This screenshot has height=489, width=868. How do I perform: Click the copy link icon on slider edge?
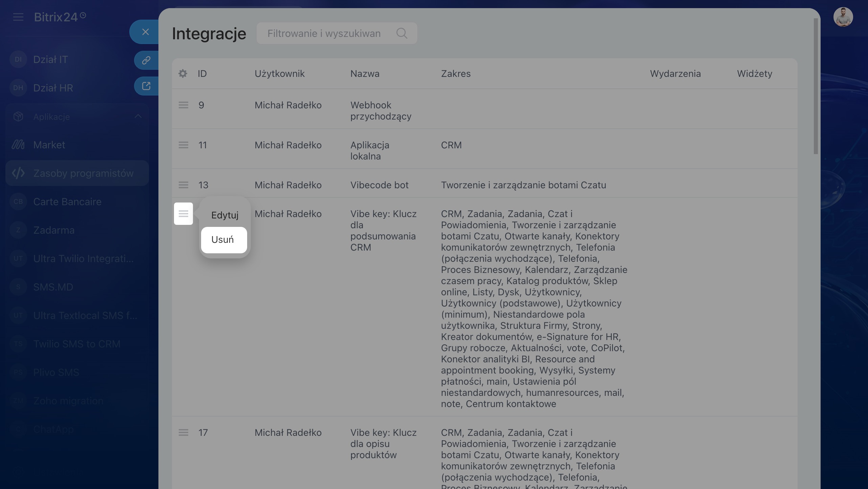tap(146, 60)
